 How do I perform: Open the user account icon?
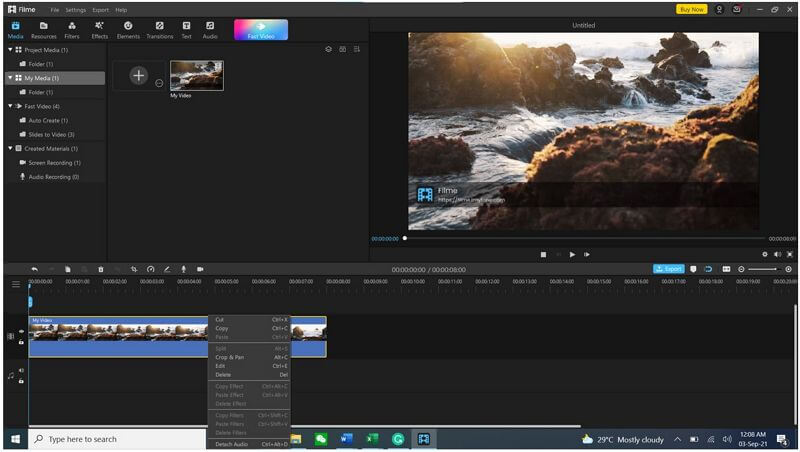point(719,9)
